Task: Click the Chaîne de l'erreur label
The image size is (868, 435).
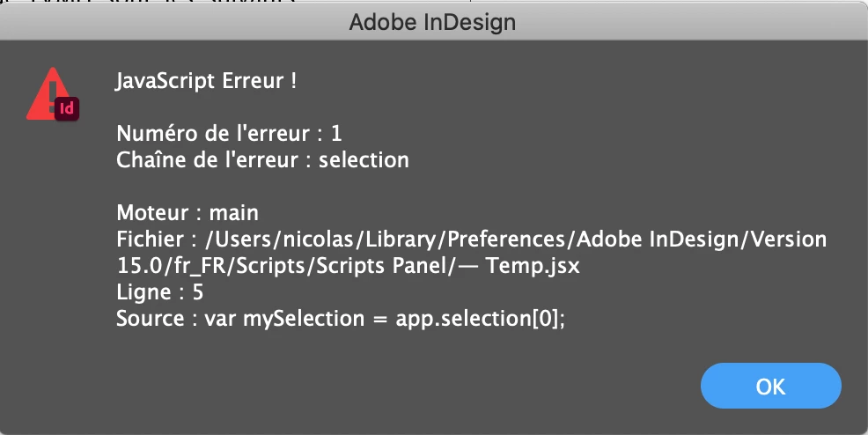Action: 207,160
